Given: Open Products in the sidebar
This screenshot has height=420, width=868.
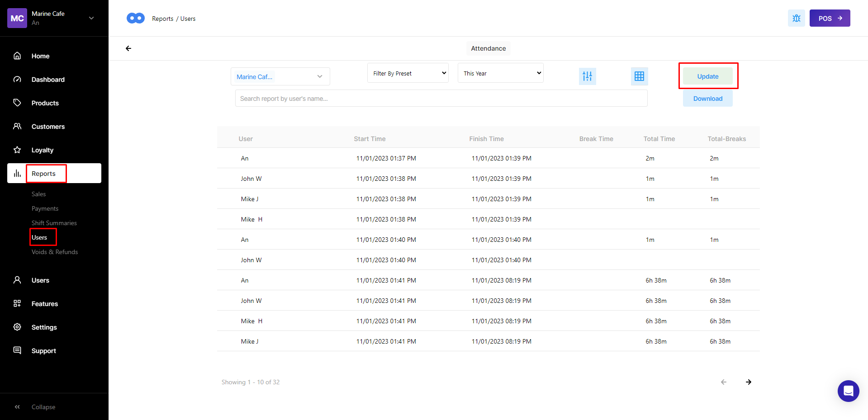Looking at the screenshot, I should point(45,103).
